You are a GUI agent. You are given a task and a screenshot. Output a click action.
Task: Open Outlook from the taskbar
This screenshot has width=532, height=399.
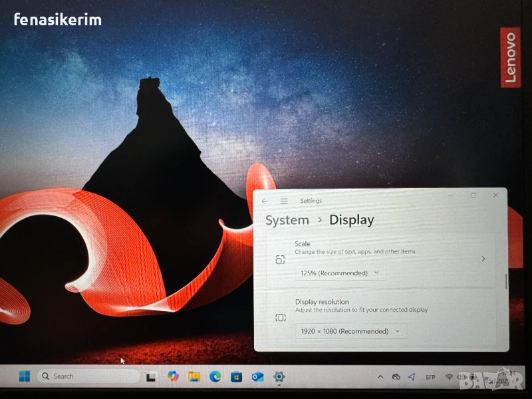pos(257,377)
